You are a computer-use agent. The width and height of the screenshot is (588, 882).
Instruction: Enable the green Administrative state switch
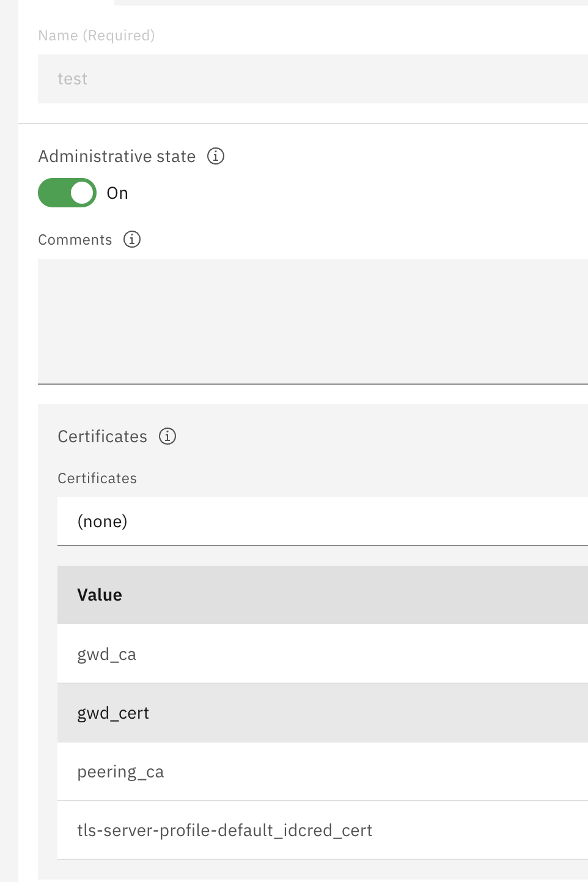pos(67,193)
